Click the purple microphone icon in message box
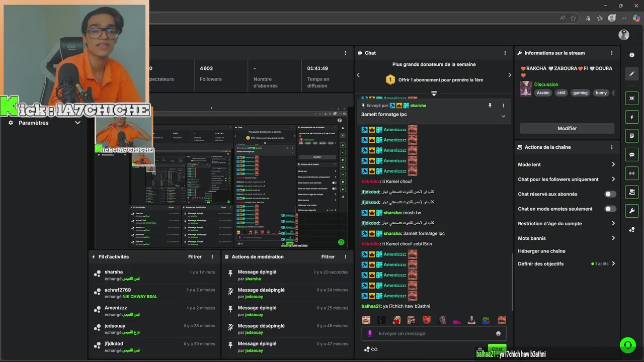This screenshot has height=362, width=644. click(370, 333)
